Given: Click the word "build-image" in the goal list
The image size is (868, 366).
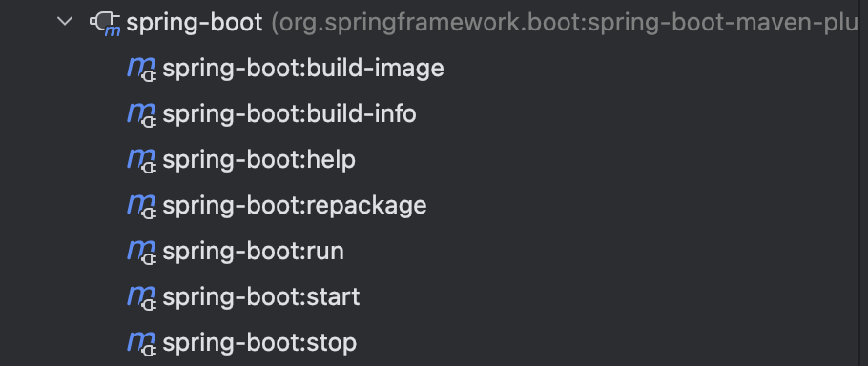Looking at the screenshot, I should (x=375, y=70).
